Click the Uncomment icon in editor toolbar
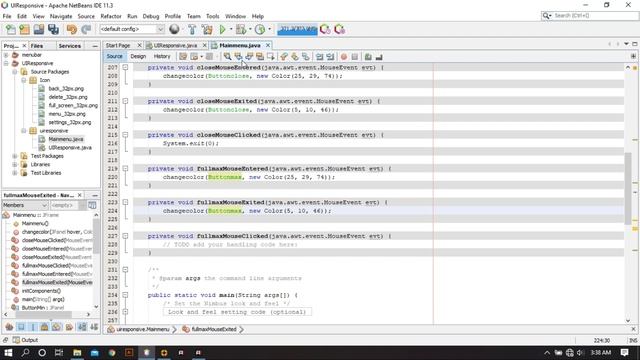640x360 pixels. point(379,57)
